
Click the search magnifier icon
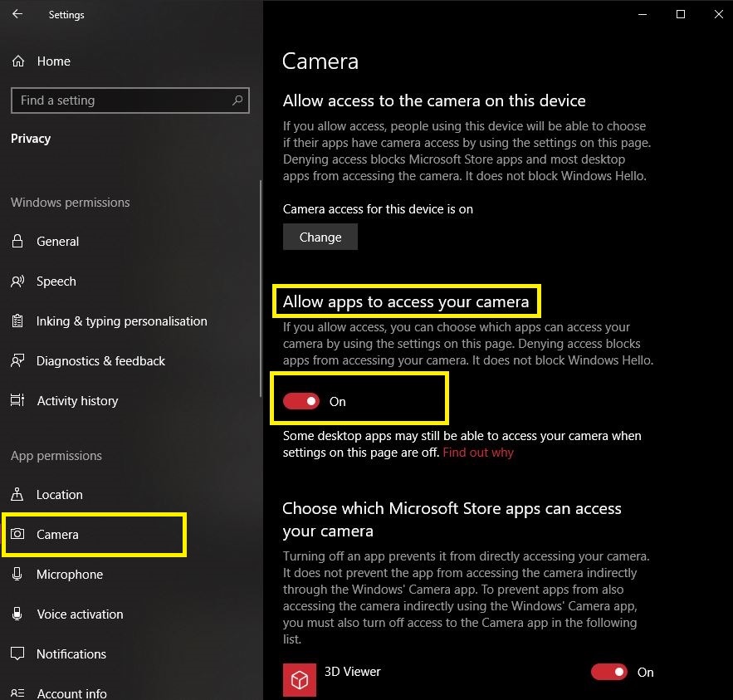(x=237, y=100)
